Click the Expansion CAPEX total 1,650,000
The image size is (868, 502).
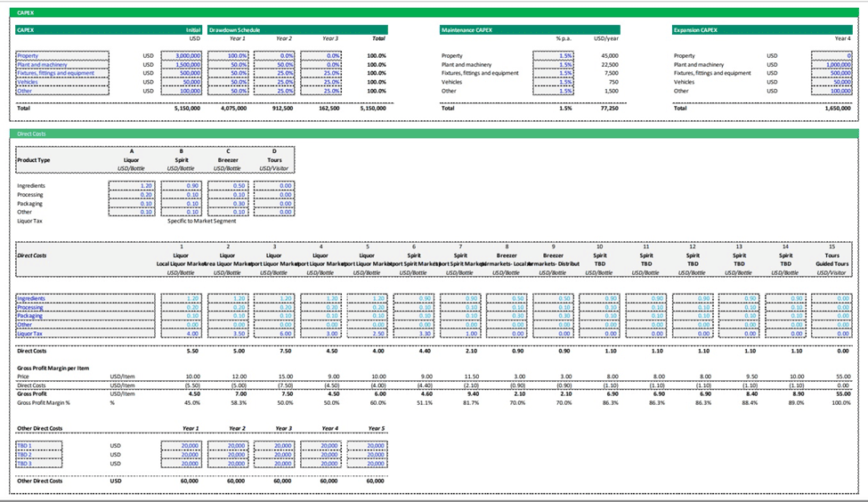[838, 109]
